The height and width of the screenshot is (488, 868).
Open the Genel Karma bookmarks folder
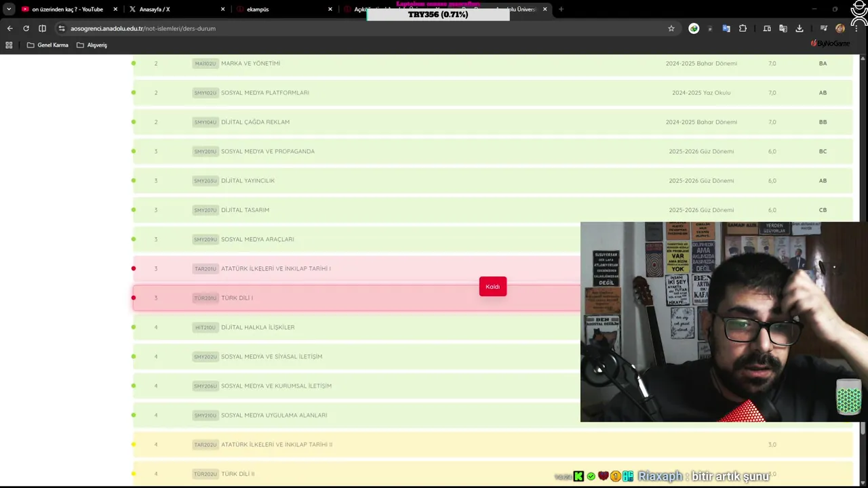pos(47,45)
